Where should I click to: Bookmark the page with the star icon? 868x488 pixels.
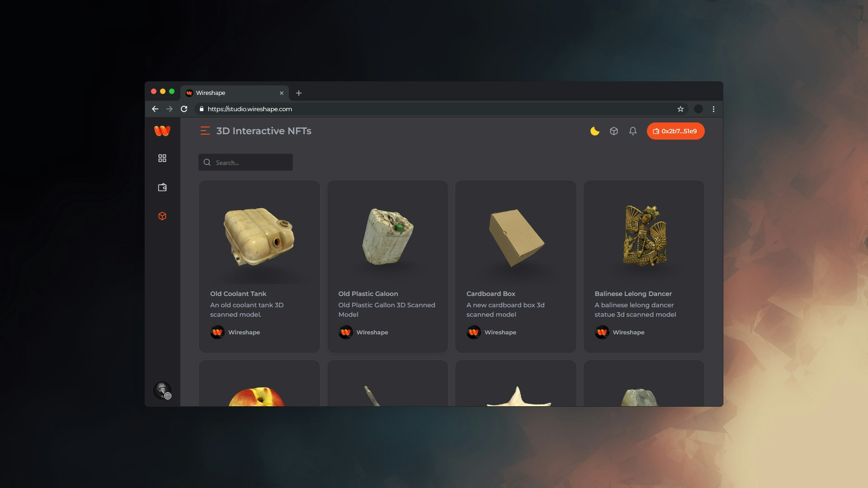[x=680, y=109]
